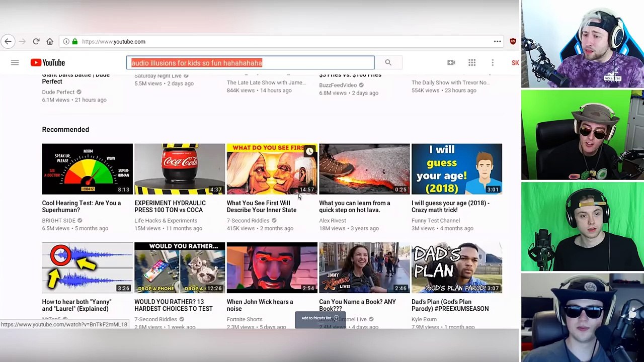Click the YouTube search text field
This screenshot has height=362, width=644.
(x=250, y=62)
